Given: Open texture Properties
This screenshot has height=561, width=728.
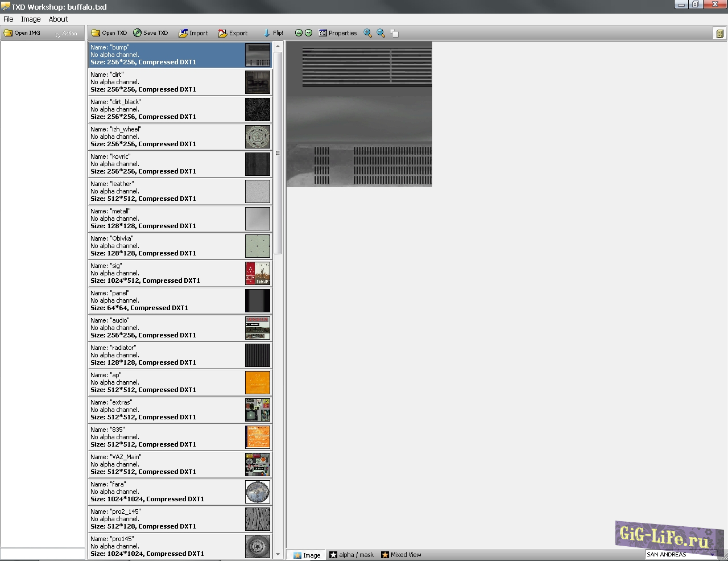Looking at the screenshot, I should (338, 33).
